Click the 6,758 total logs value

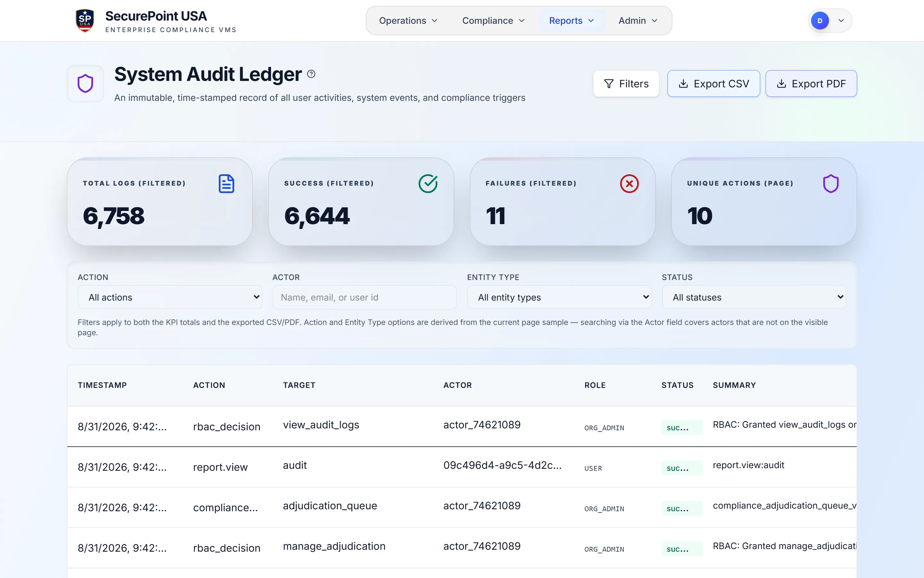point(114,216)
